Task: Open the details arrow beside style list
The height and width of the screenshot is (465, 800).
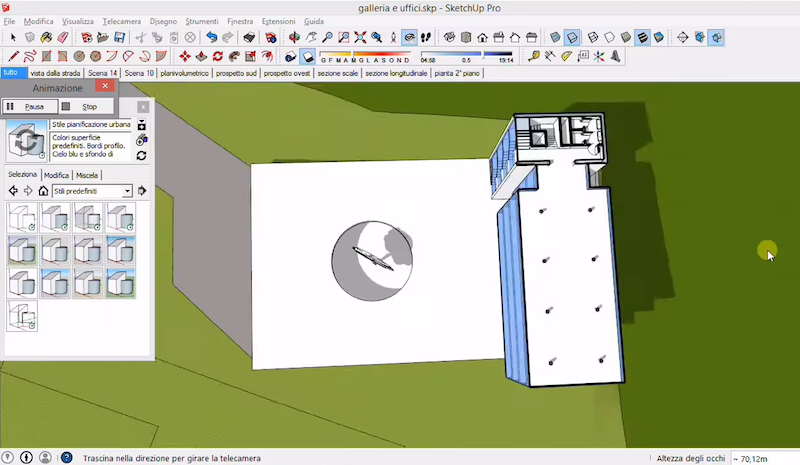Action: point(142,191)
